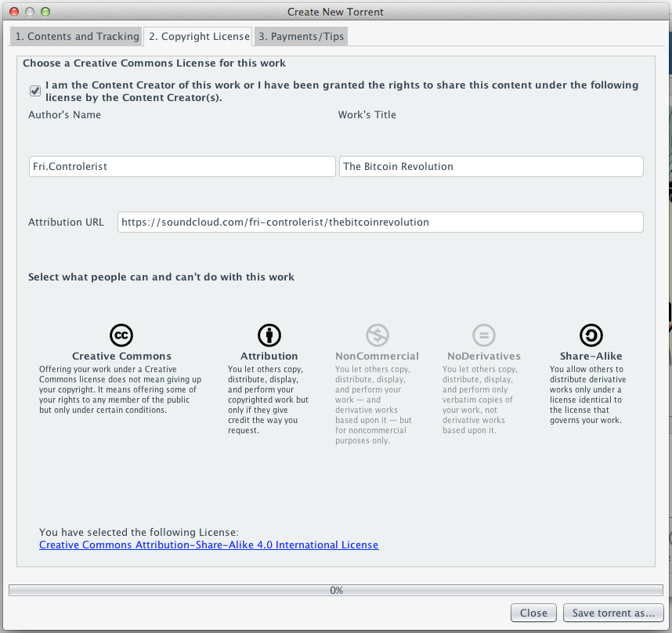
Task: Choose the Share-Alike circular arrow icon
Action: click(590, 335)
